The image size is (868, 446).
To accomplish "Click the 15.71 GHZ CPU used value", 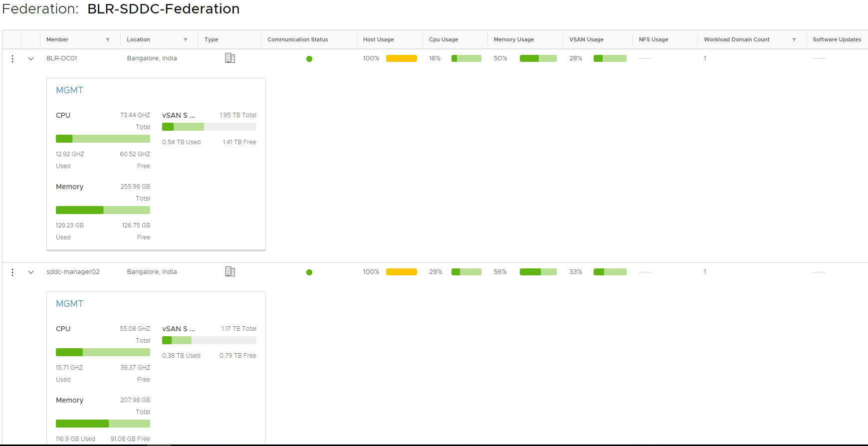I will [x=69, y=368].
